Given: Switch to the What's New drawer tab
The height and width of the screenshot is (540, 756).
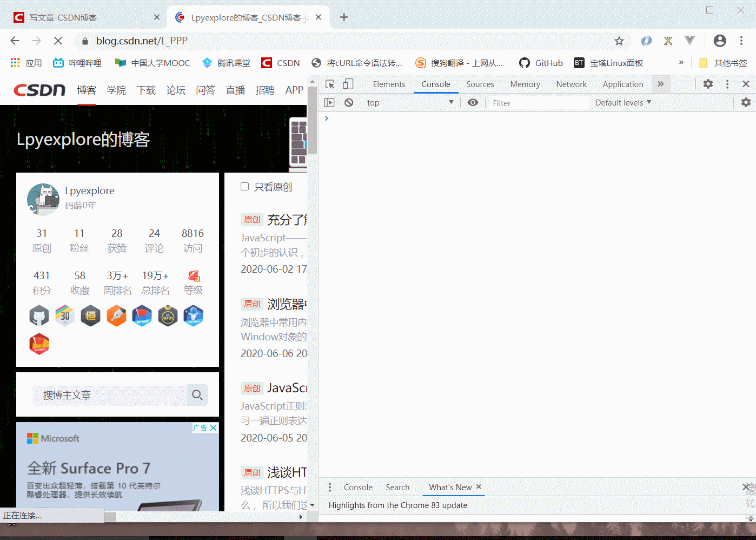Looking at the screenshot, I should 449,487.
